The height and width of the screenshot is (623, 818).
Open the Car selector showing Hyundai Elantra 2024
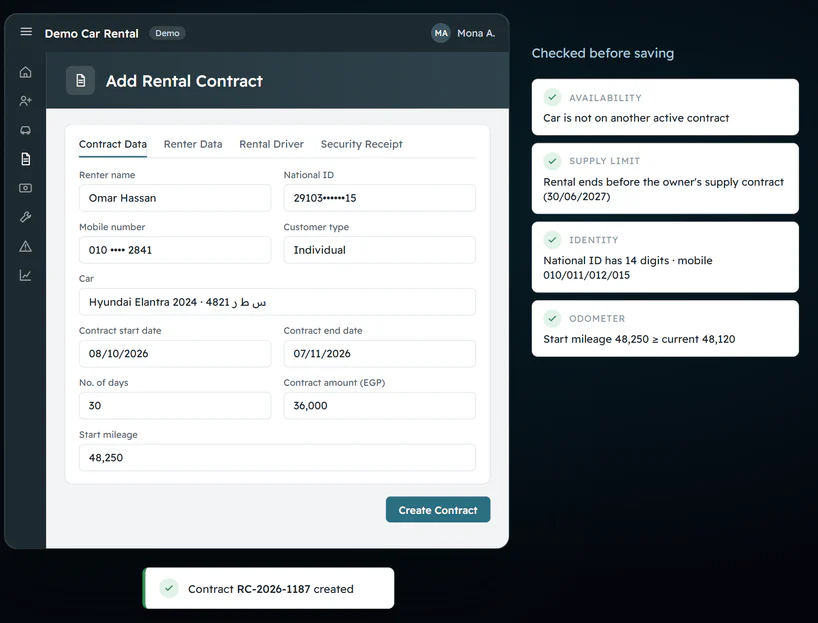click(277, 302)
